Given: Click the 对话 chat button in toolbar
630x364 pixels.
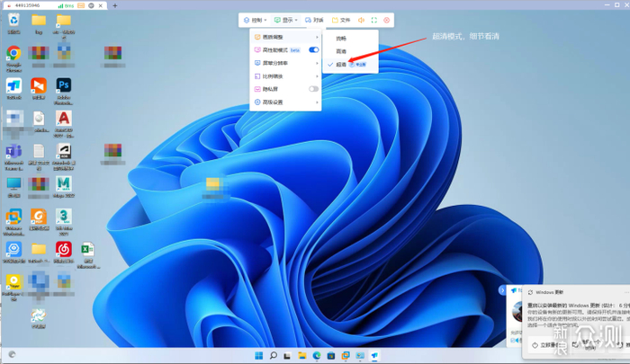Looking at the screenshot, I should (314, 20).
